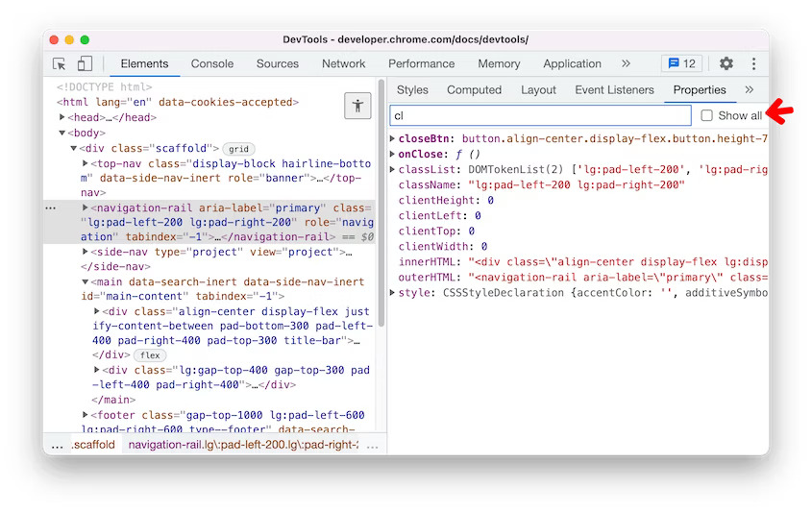Image resolution: width=812 pixels, height=512 pixels.
Task: Click the .scaffold breadcrumb
Action: click(x=93, y=445)
